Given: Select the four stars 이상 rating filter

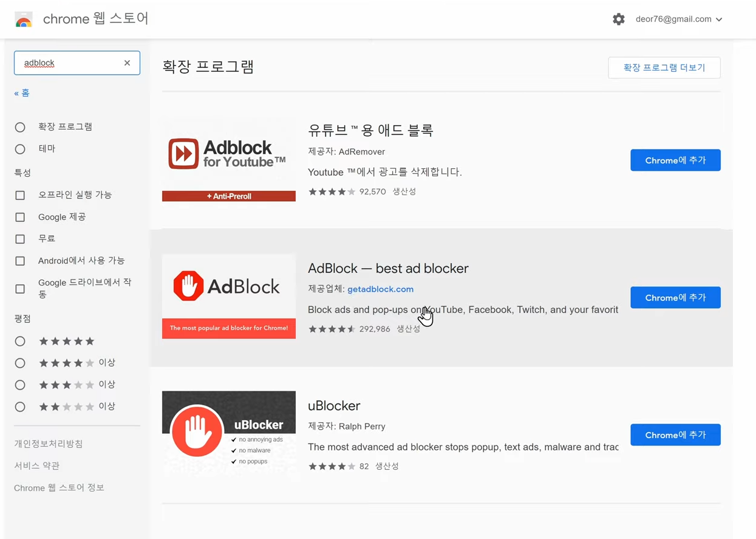Looking at the screenshot, I should (x=20, y=363).
